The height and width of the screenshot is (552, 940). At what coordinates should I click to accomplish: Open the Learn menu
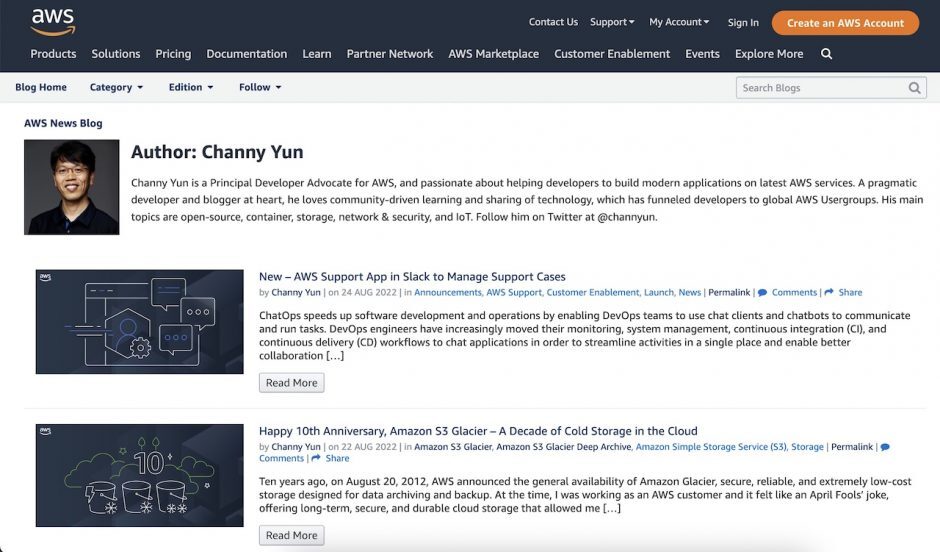point(317,54)
